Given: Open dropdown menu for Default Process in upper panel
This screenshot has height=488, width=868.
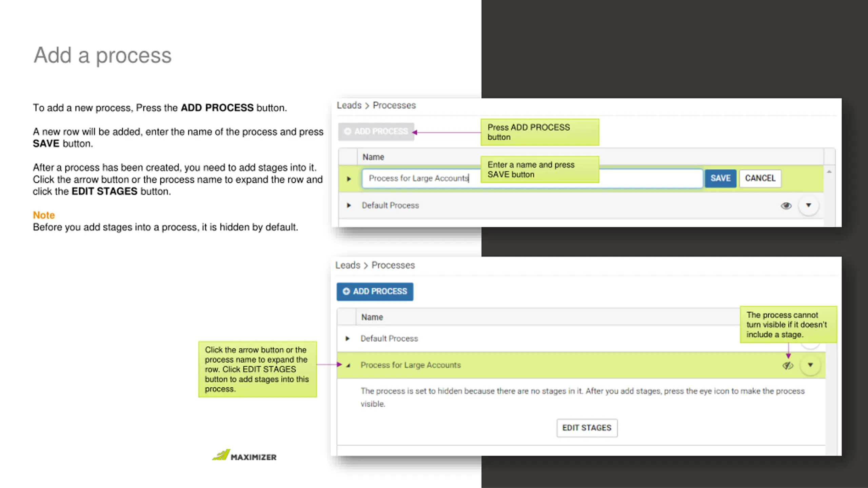Looking at the screenshot, I should tap(809, 205).
